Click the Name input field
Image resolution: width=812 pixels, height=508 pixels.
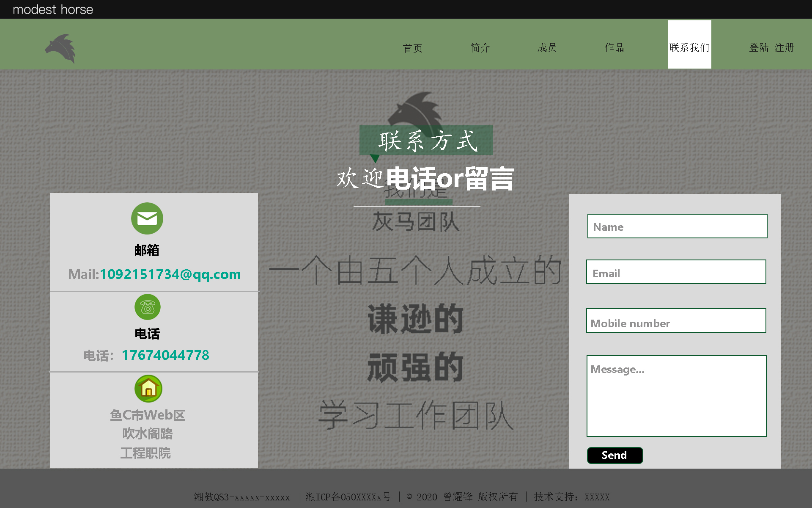point(677,226)
